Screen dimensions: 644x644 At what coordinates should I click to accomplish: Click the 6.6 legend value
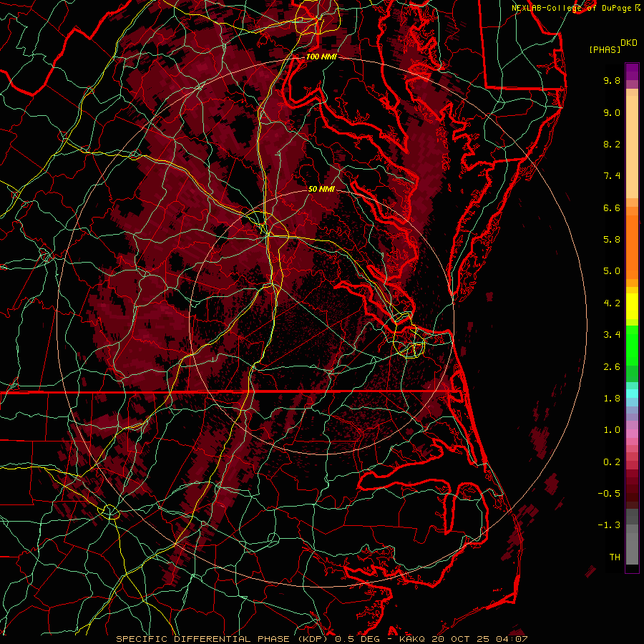click(x=612, y=208)
